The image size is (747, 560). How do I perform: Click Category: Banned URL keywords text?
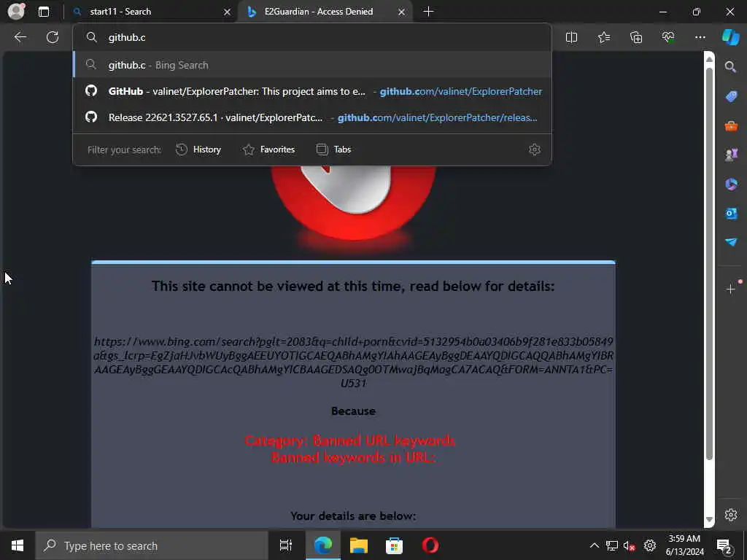pos(350,440)
